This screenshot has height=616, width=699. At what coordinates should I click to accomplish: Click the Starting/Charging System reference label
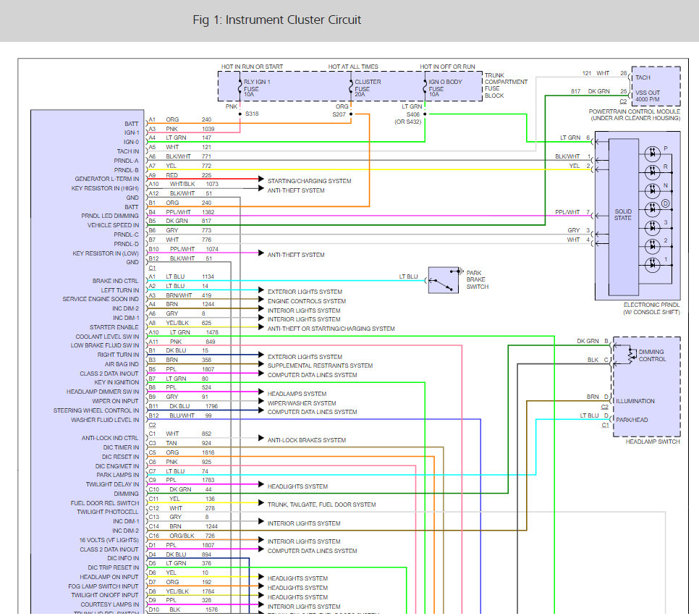point(309,181)
